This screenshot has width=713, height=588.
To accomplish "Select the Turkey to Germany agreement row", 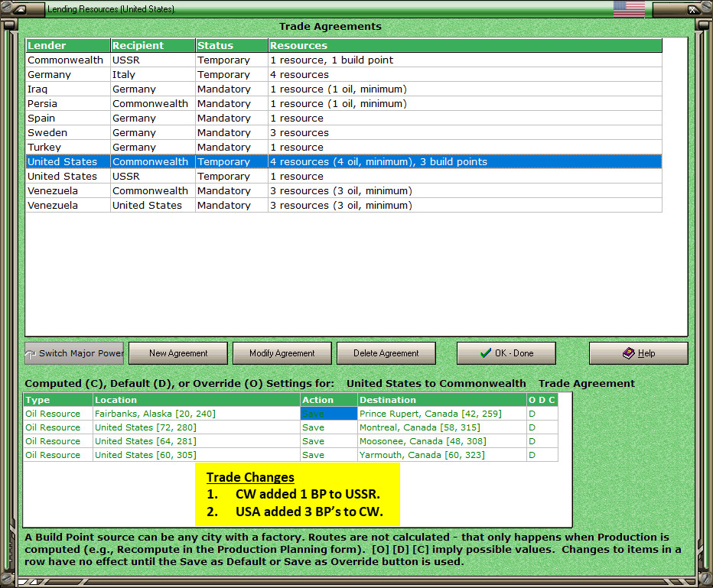I will [343, 148].
